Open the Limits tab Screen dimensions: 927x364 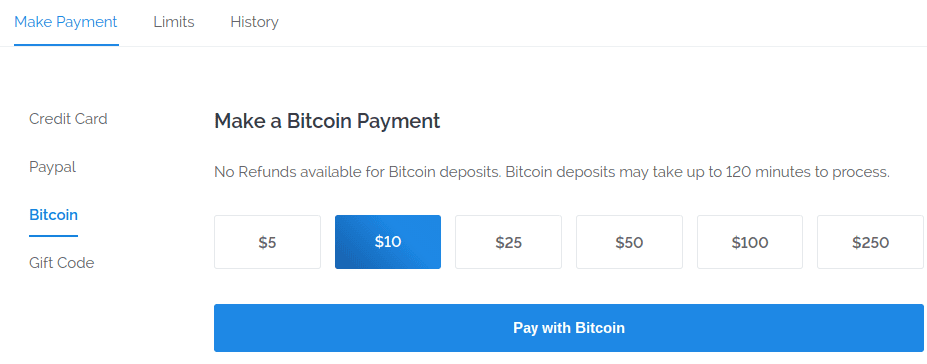point(174,22)
